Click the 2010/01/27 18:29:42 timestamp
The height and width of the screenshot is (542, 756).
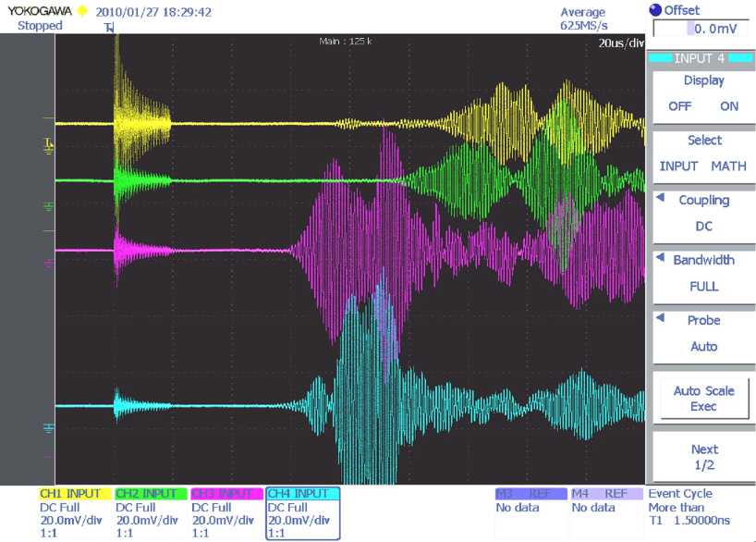click(x=153, y=12)
